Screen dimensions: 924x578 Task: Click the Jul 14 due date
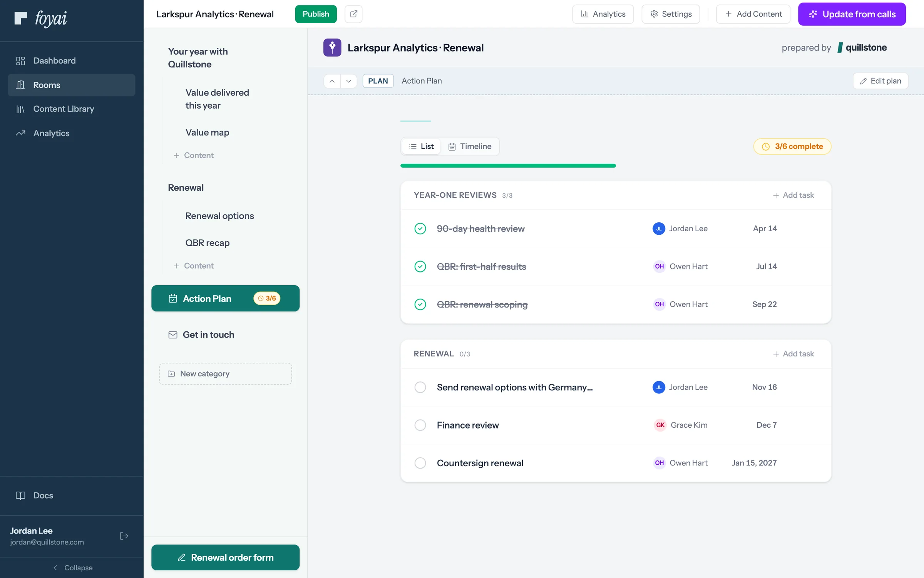point(766,266)
